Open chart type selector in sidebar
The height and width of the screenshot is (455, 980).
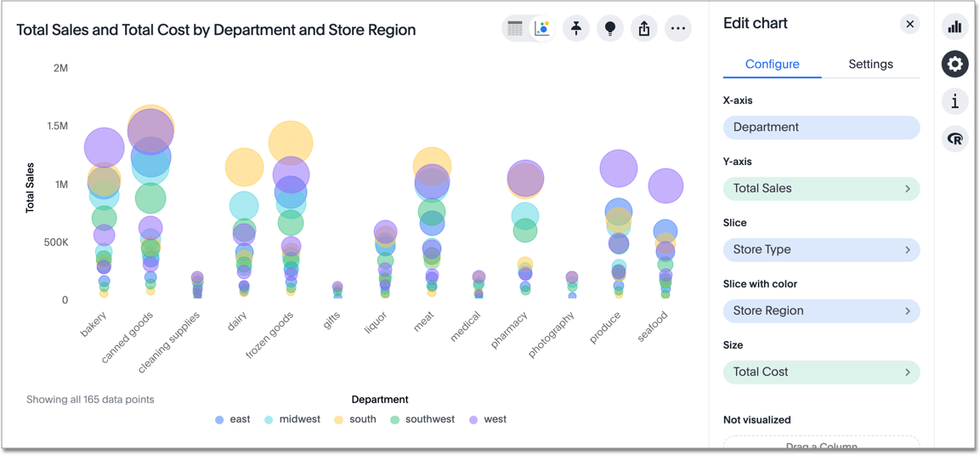tap(955, 27)
